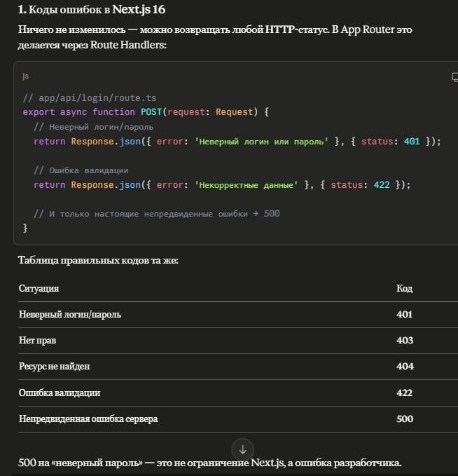This screenshot has height=476, width=458.
Task: Copy the code block using the copy icon
Action: pos(454,77)
